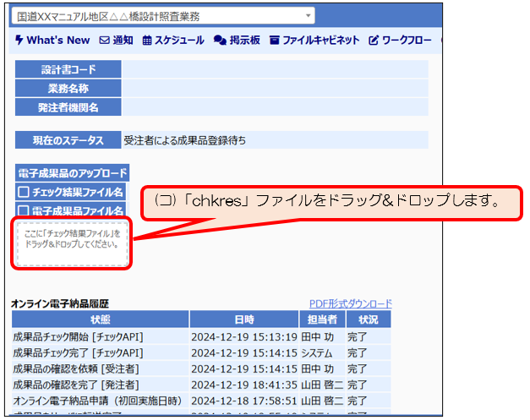
Task: Click the PDF形式ダウンロード link
Action: [x=351, y=303]
